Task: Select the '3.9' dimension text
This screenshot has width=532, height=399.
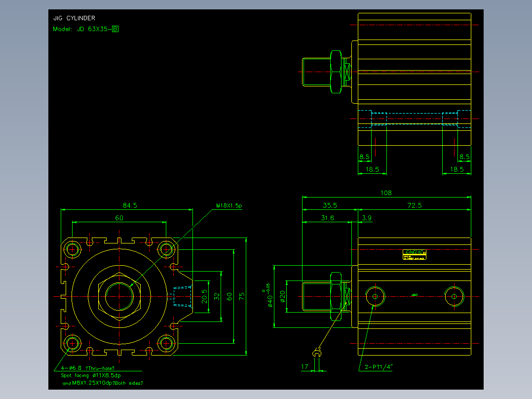Action: 366,218
